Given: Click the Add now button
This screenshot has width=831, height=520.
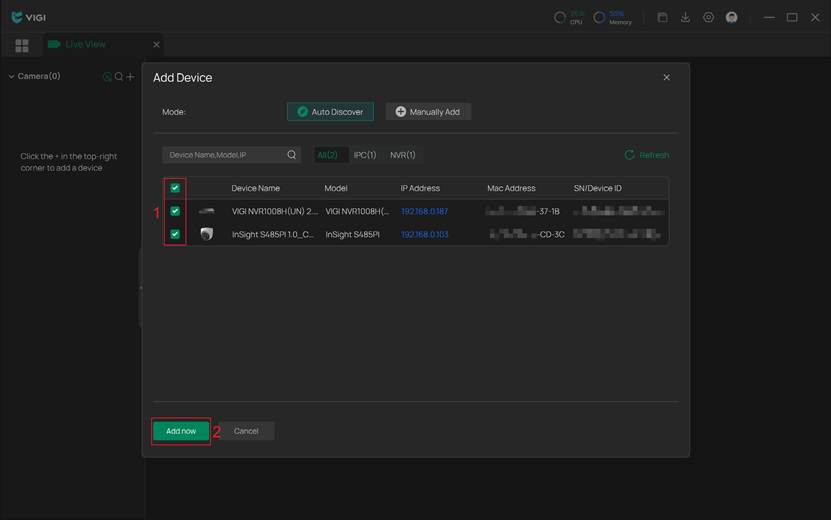Looking at the screenshot, I should (181, 431).
